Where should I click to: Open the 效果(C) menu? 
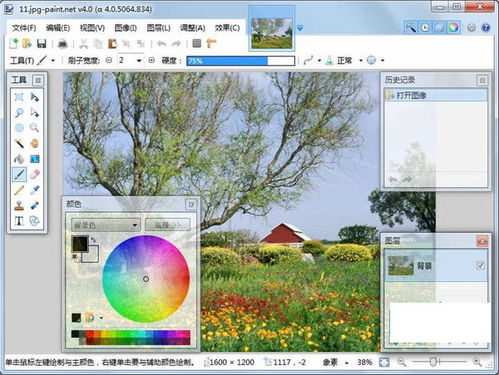[x=227, y=28]
